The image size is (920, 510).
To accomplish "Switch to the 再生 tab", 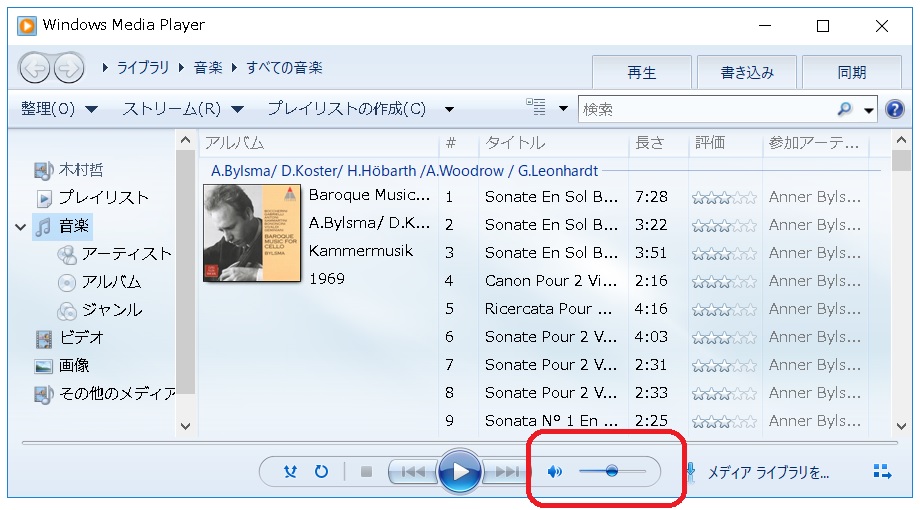I will click(x=641, y=72).
